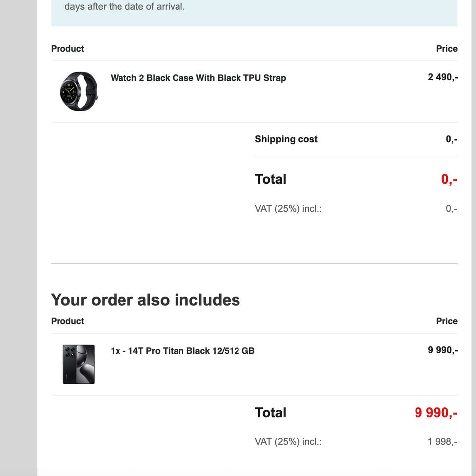Click the Product header above the watch

pyautogui.click(x=67, y=49)
